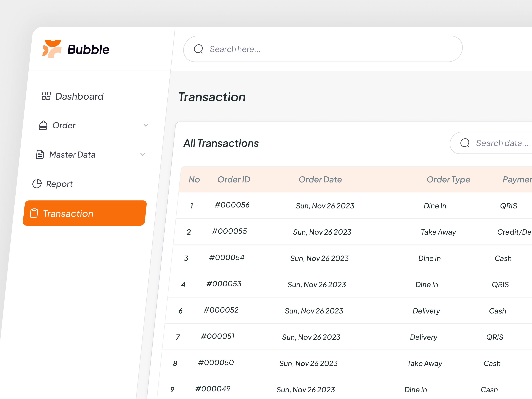Click the cloche icon beside Order

coord(43,125)
